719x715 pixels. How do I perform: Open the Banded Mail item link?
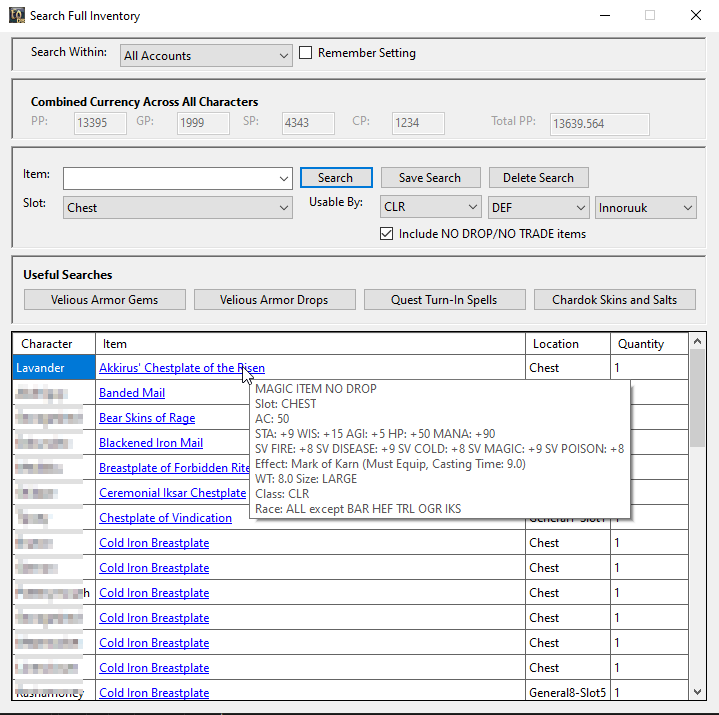pyautogui.click(x=132, y=393)
